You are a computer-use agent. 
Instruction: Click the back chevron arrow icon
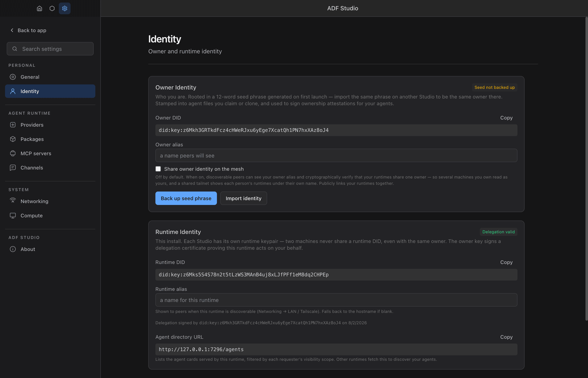coord(12,30)
